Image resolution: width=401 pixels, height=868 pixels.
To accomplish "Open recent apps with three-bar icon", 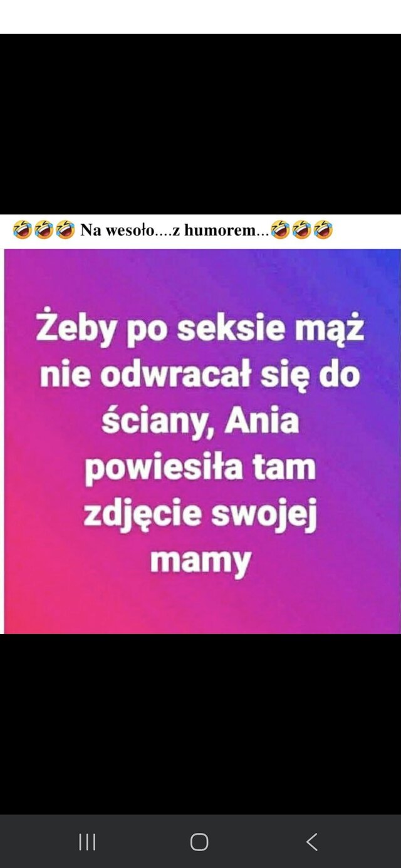I will pos(87,842).
